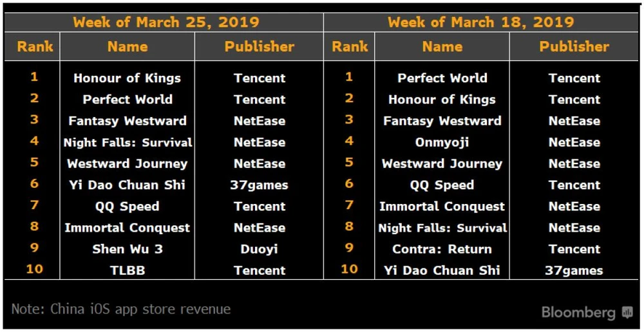Screen dimensions: 644x332
Task: Select the Week of March 25, 2019 header
Action: pyautogui.click(x=166, y=22)
